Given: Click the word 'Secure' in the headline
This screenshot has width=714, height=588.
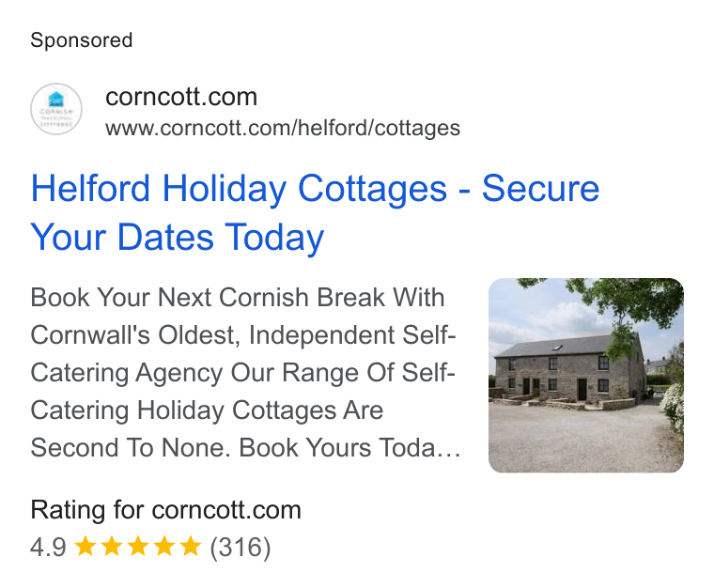Looking at the screenshot, I should pyautogui.click(x=540, y=189).
